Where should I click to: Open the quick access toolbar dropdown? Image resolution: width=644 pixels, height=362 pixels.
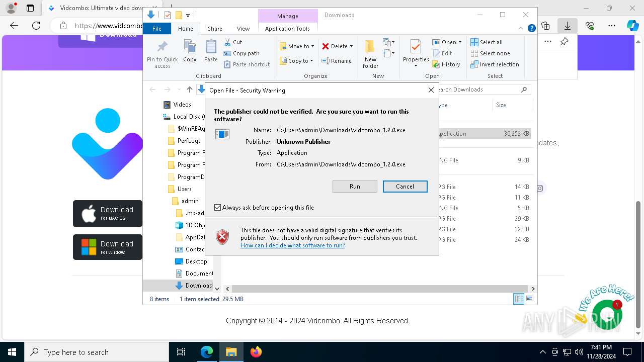[188, 15]
